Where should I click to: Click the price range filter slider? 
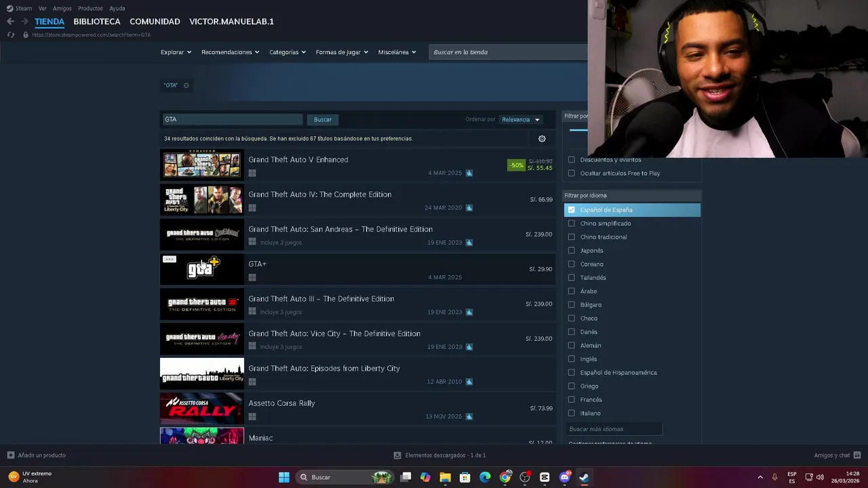coord(578,130)
